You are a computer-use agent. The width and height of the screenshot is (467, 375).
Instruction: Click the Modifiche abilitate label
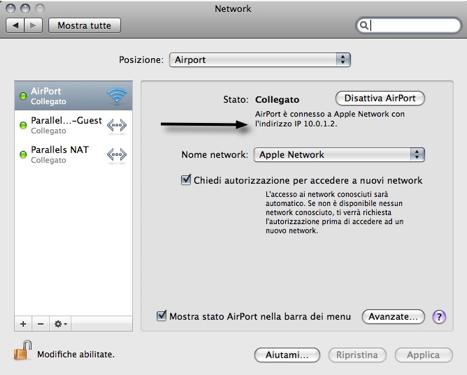[x=76, y=354]
